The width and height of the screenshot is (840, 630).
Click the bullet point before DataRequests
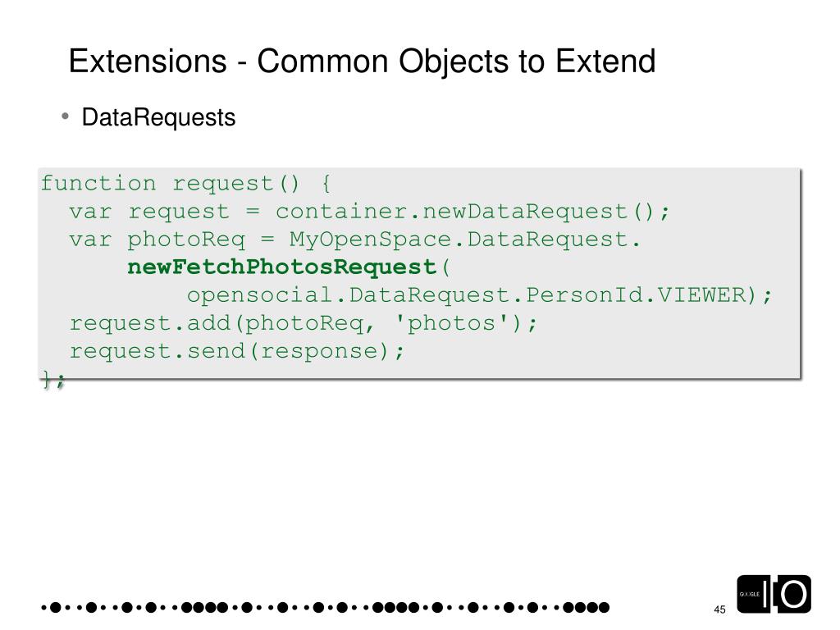coord(65,116)
